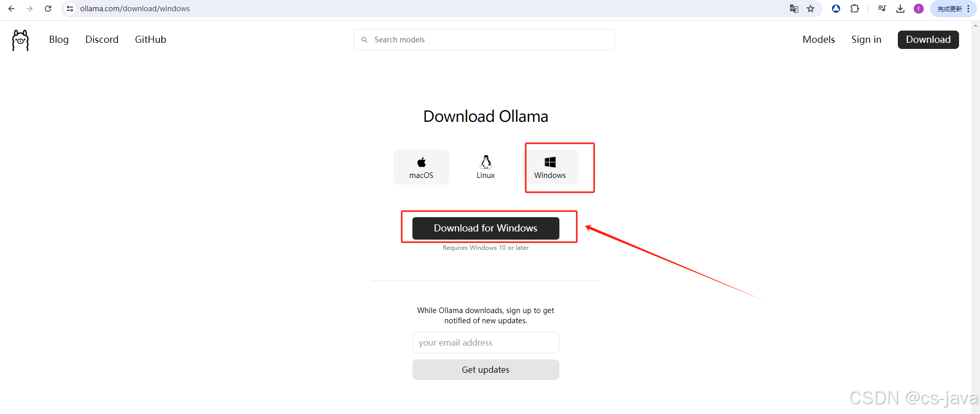
Task: Select the Linux penguin option
Action: coord(486,167)
